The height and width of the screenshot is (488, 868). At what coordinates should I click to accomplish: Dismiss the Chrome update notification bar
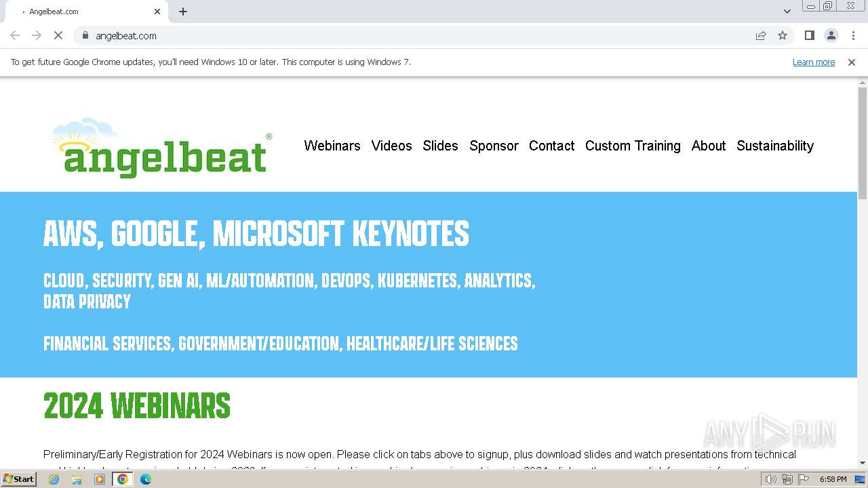[x=852, y=62]
